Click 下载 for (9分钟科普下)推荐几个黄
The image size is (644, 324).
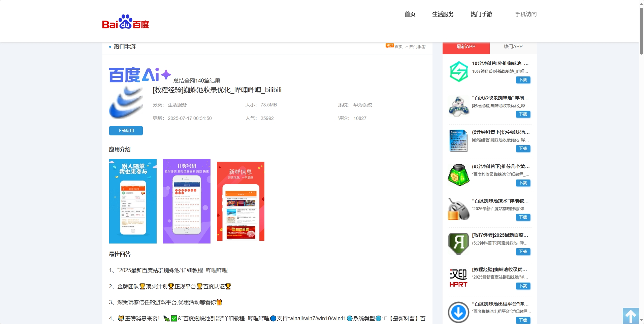[x=523, y=183]
